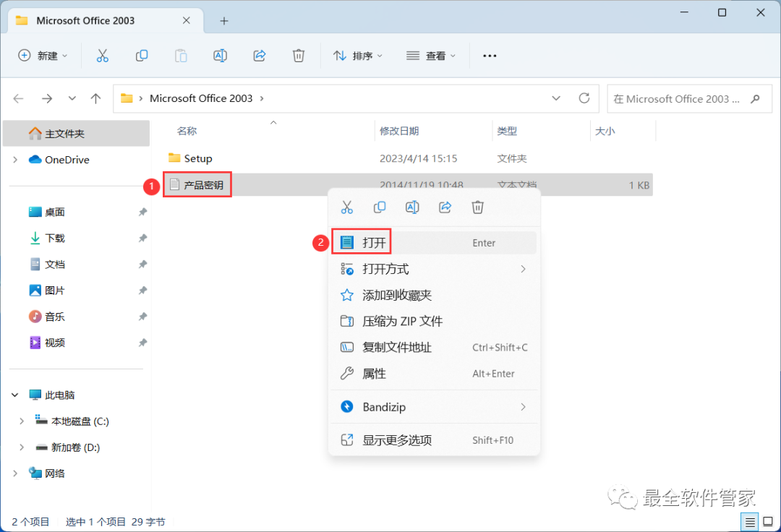Choose 复制文件地址 menu entry
Screen dimensions: 781x532
[x=434, y=348]
